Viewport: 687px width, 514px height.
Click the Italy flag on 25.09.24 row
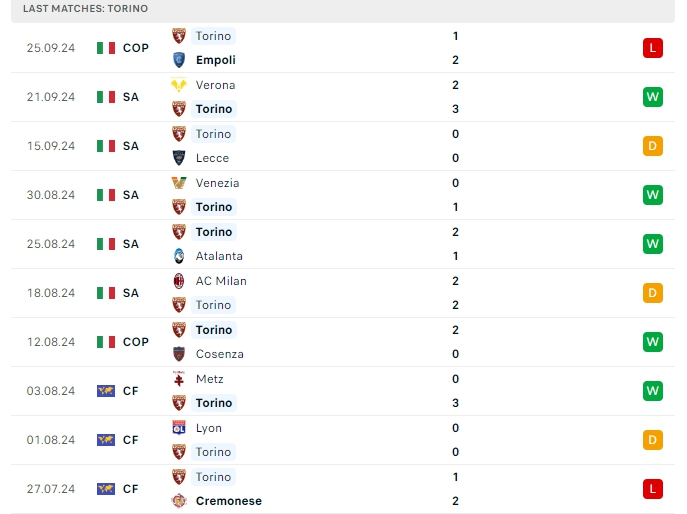106,48
